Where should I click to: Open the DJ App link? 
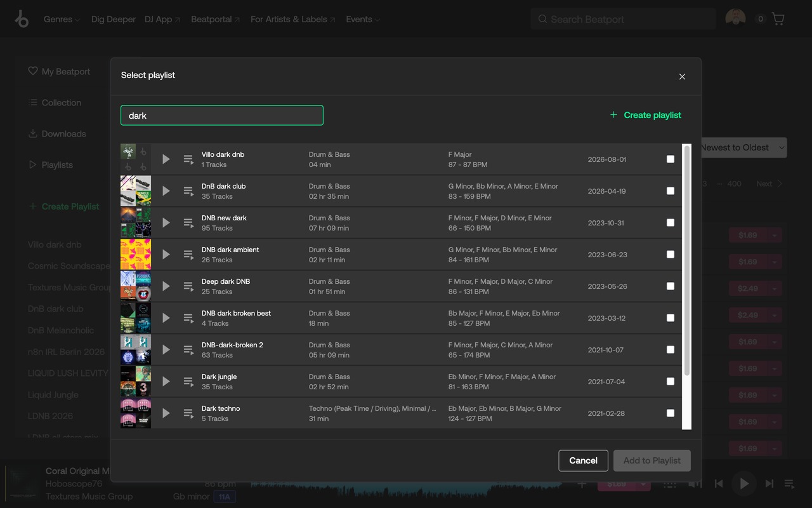point(162,19)
